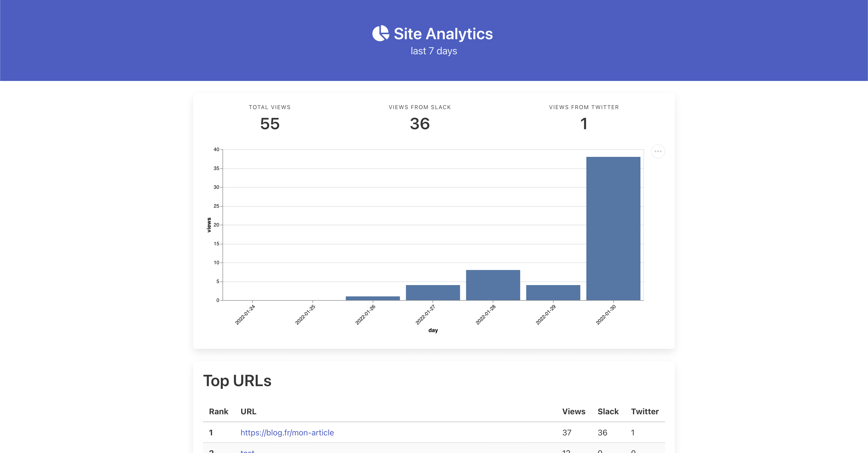Click the Views column header
The width and height of the screenshot is (868, 453).
(x=573, y=412)
